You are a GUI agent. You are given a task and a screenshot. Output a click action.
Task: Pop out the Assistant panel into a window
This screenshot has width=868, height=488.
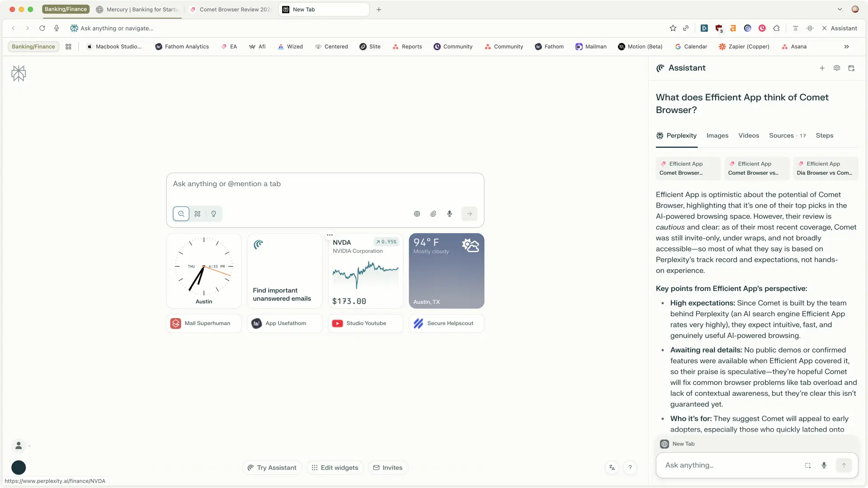pos(852,68)
